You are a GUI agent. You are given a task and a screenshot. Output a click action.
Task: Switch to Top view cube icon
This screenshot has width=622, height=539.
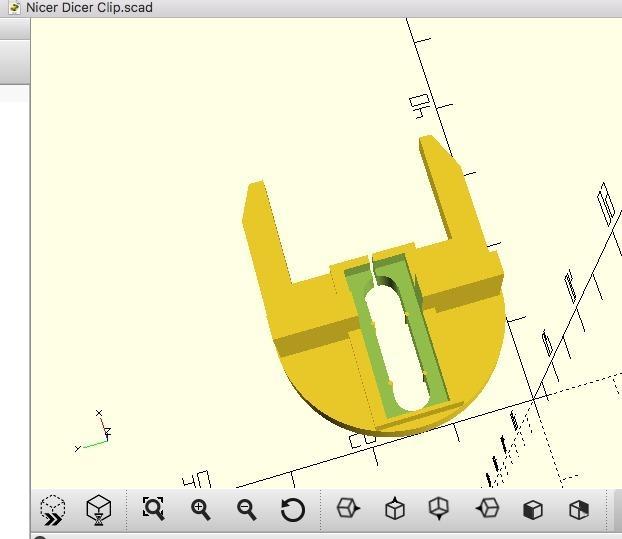point(395,508)
